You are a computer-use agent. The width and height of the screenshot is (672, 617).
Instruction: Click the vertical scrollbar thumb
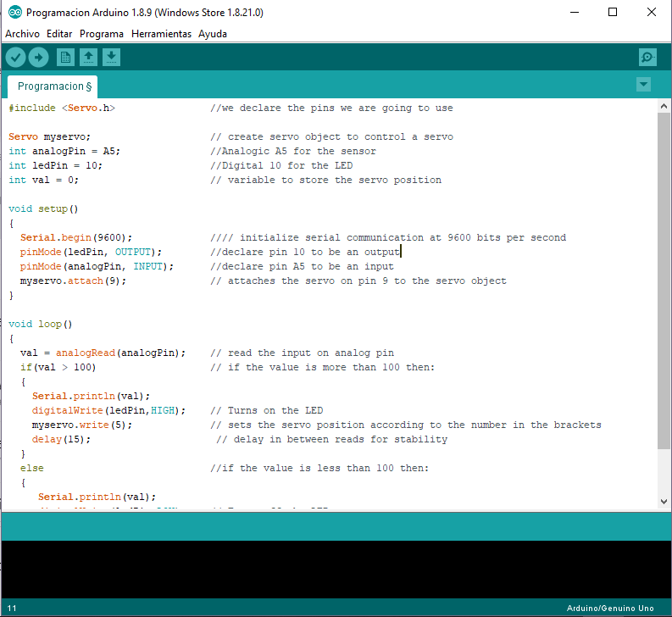664,281
